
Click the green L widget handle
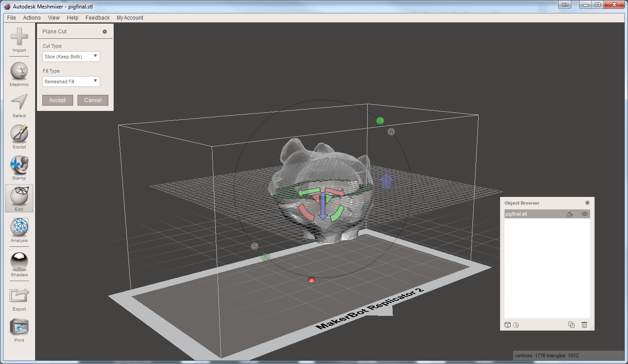[380, 121]
